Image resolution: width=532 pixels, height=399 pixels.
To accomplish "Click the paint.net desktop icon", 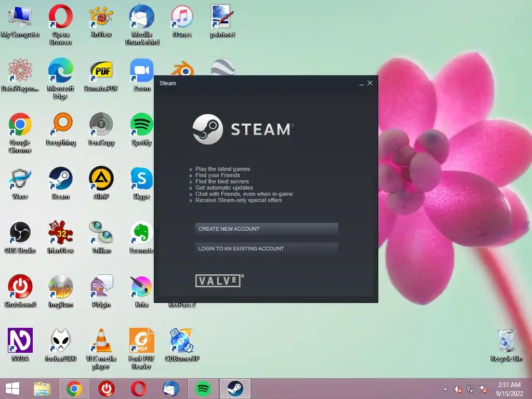I will tap(222, 21).
